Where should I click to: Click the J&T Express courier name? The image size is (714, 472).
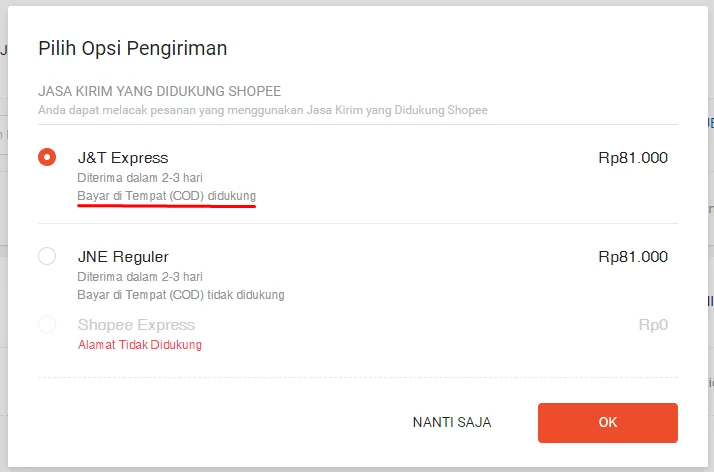coord(123,158)
